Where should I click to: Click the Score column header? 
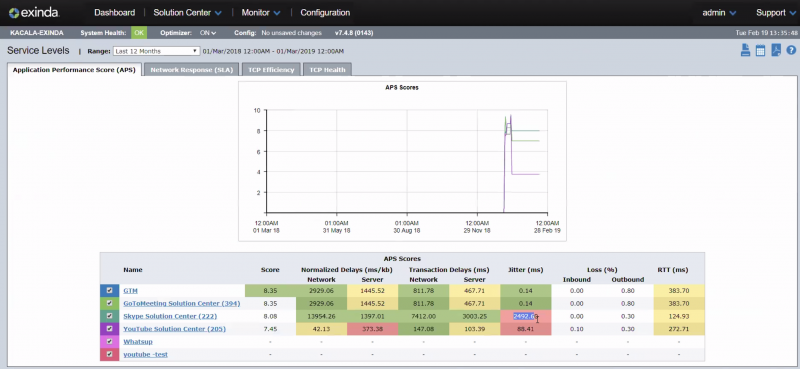click(x=270, y=269)
